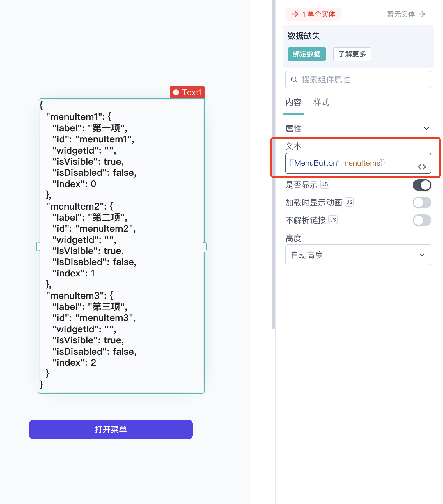The image size is (443, 504).
Task: Click the JS badge next to 不解析链接
Action: [333, 220]
